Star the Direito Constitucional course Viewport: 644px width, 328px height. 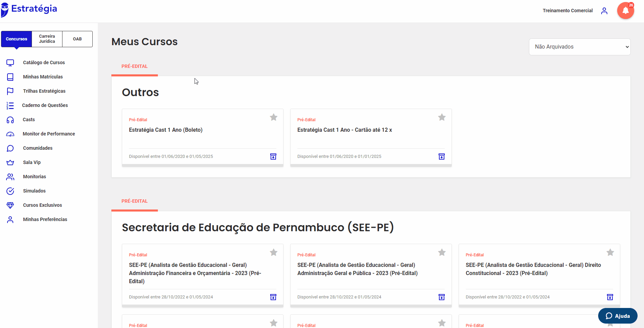point(610,253)
